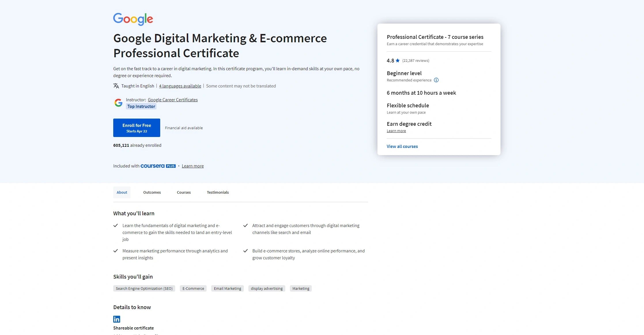Viewport: 644px width, 335px height.
Task: Click Learn more next to Coursera Plus
Action: (193, 166)
